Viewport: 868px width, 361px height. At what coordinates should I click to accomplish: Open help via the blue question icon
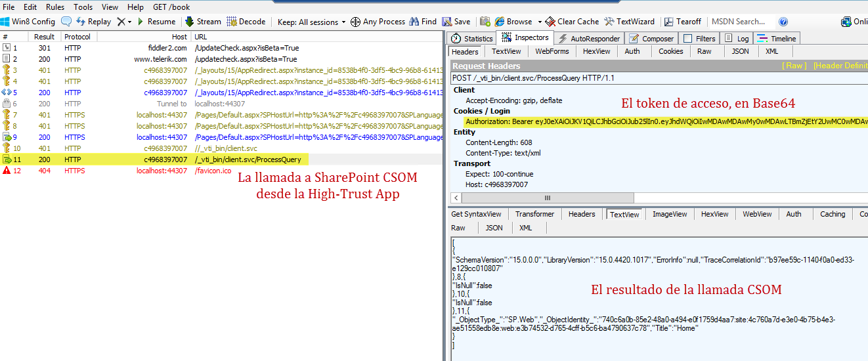pos(783,22)
